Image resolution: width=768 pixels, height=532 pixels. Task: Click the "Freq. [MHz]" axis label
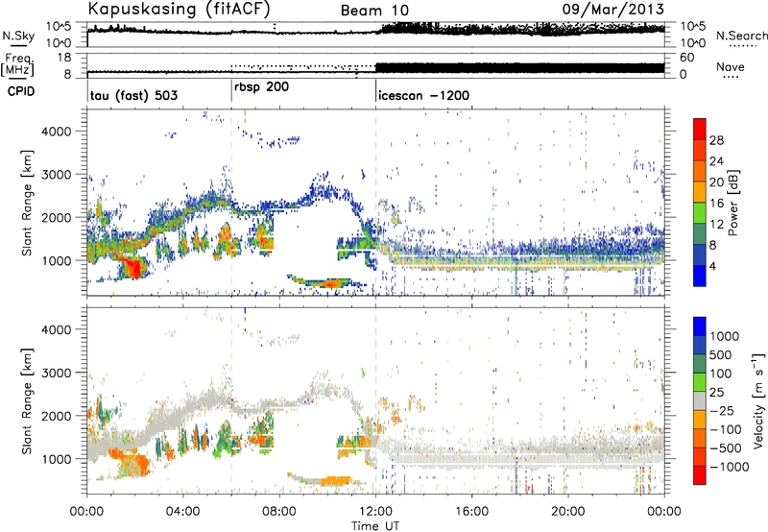(17, 64)
